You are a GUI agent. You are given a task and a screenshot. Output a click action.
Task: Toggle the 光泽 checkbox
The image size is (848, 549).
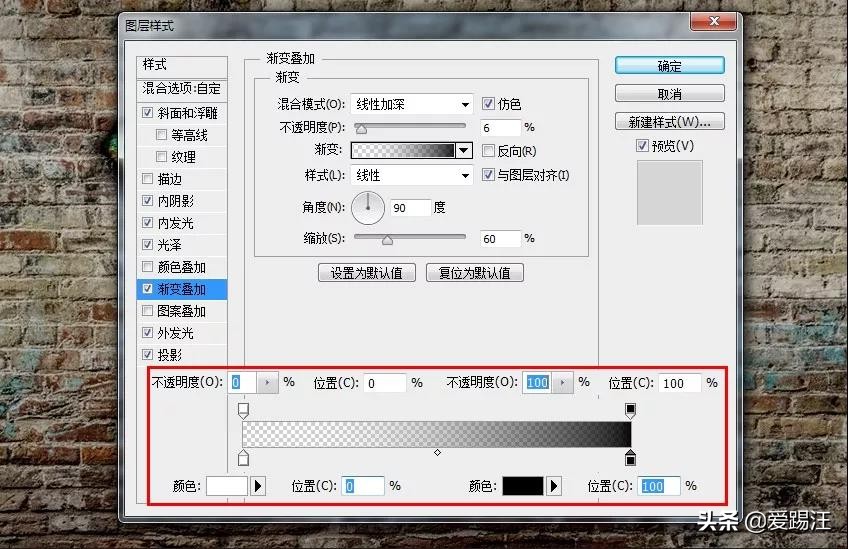click(147, 244)
